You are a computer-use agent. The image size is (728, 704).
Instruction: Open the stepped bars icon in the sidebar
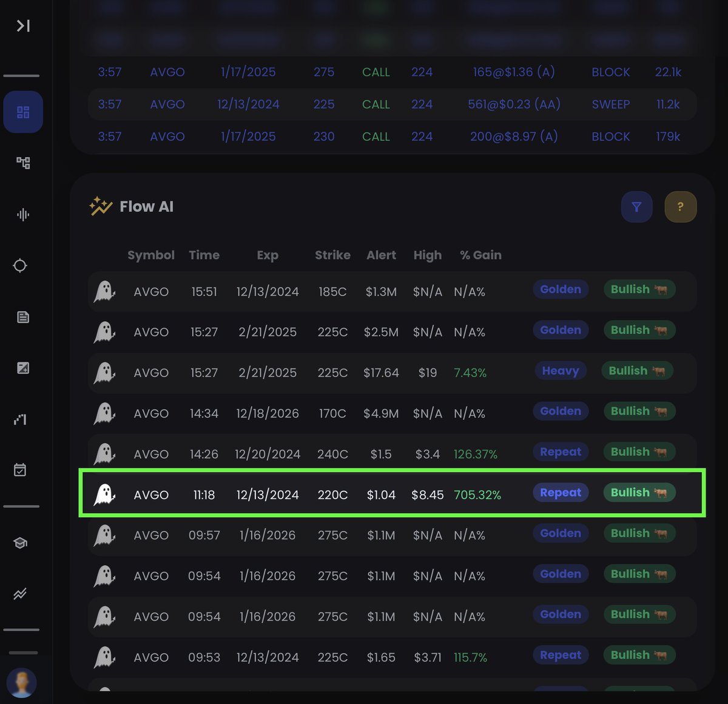click(20, 419)
